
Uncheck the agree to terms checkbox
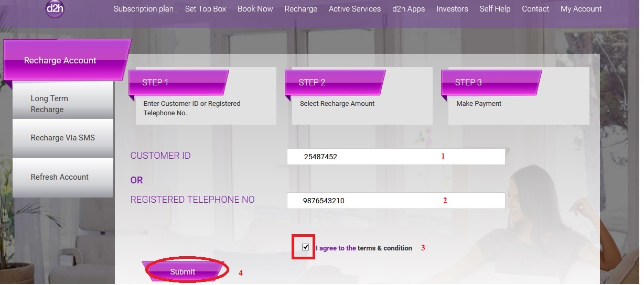(x=306, y=247)
